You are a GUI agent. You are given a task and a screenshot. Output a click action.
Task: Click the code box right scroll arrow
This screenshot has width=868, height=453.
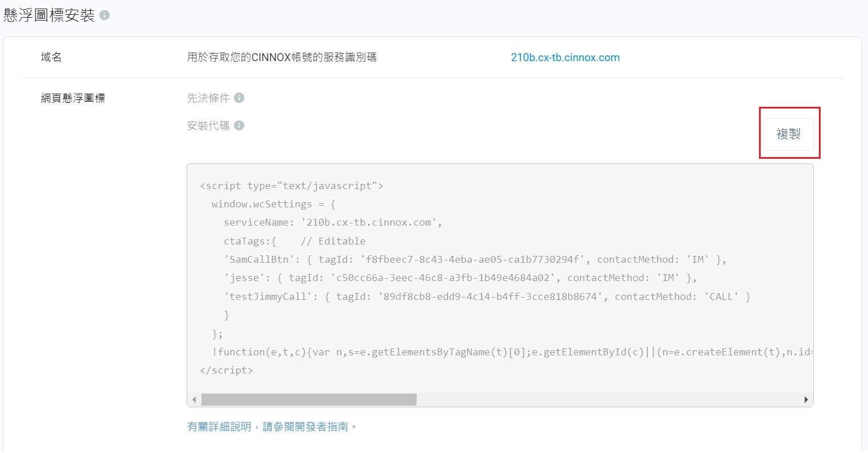[x=806, y=399]
